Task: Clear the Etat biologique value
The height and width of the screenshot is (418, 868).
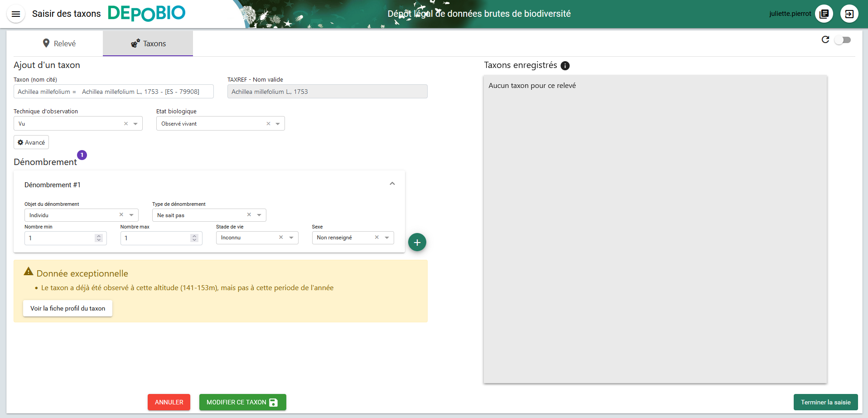Action: click(x=268, y=124)
